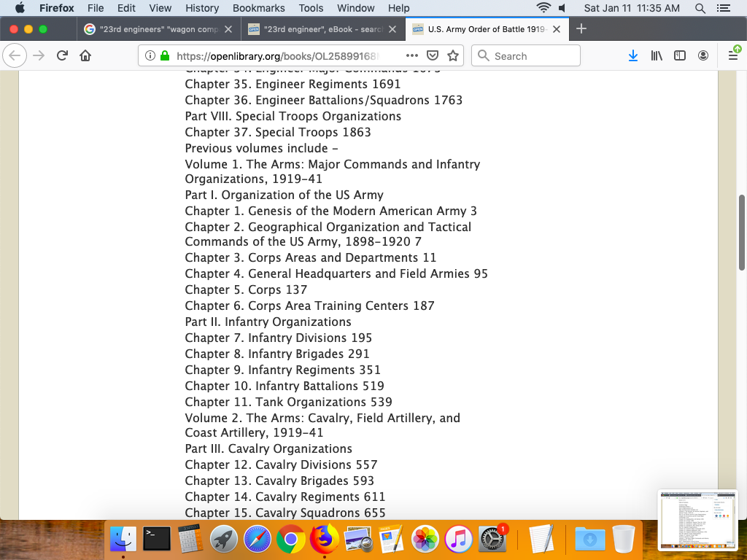
Task: Open the Firefox hamburger menu
Action: 733,56
